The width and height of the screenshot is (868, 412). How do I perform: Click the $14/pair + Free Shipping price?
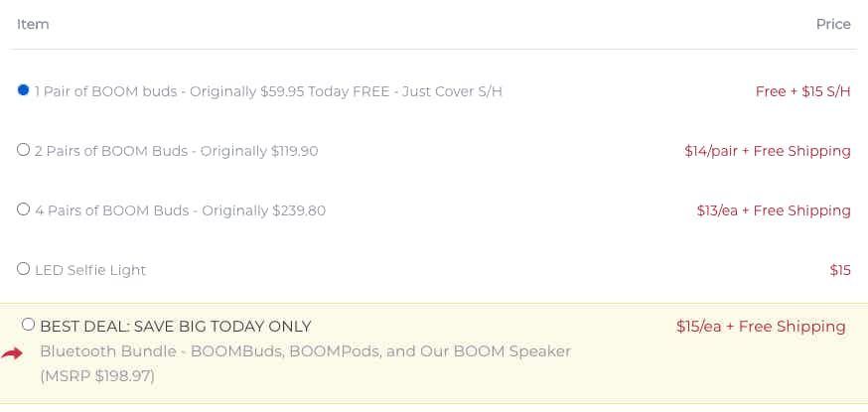point(768,151)
